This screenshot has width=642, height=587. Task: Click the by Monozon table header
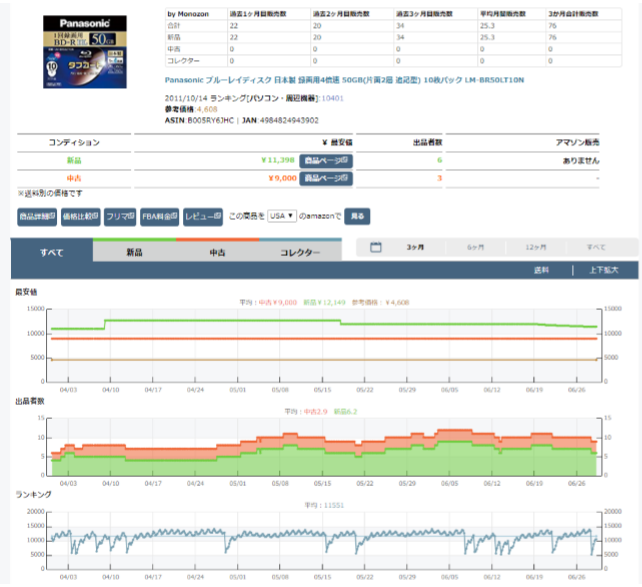pyautogui.click(x=188, y=14)
